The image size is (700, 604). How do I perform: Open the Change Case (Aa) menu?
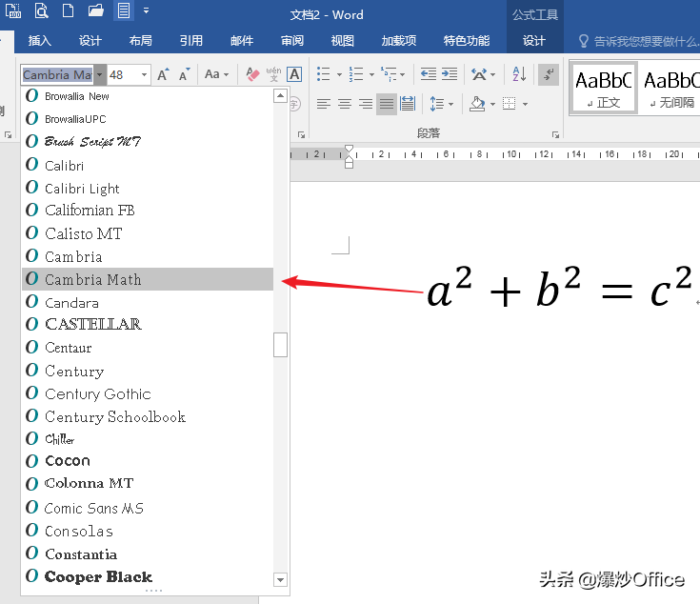point(216,74)
